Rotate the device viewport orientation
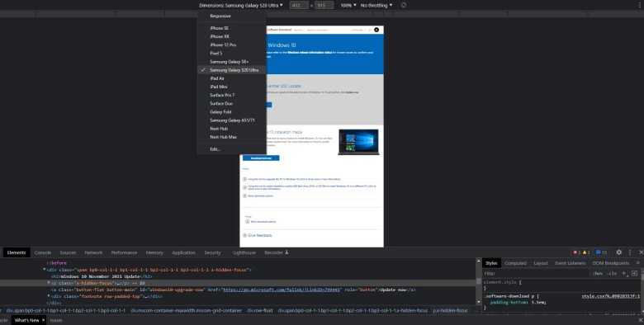The height and width of the screenshot is (325, 644). [x=403, y=5]
